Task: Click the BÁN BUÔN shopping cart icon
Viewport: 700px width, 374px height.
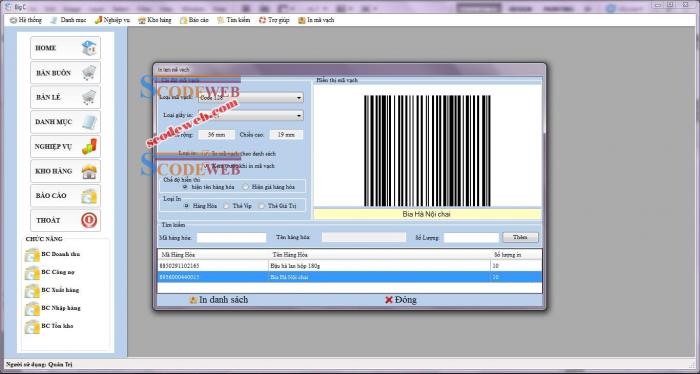Action: [x=89, y=72]
